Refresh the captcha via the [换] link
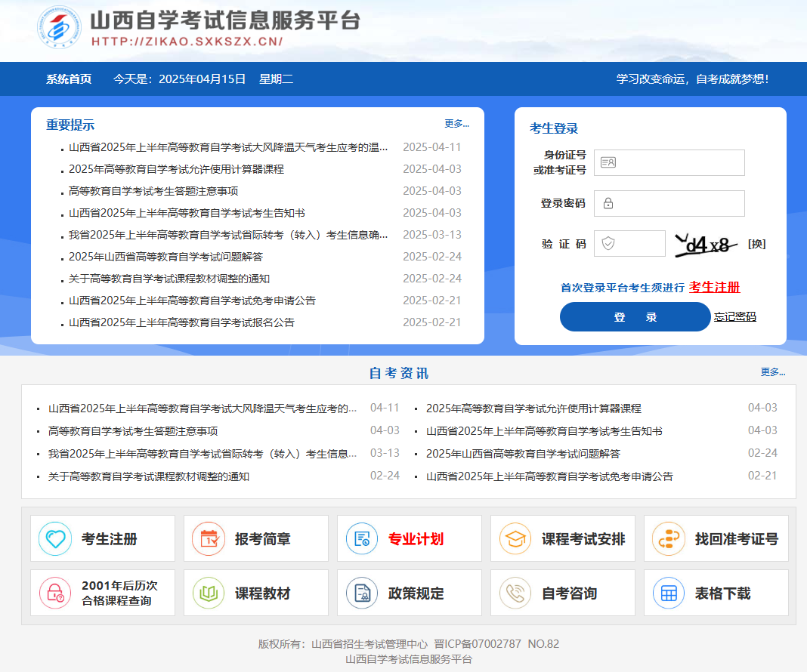 (756, 243)
